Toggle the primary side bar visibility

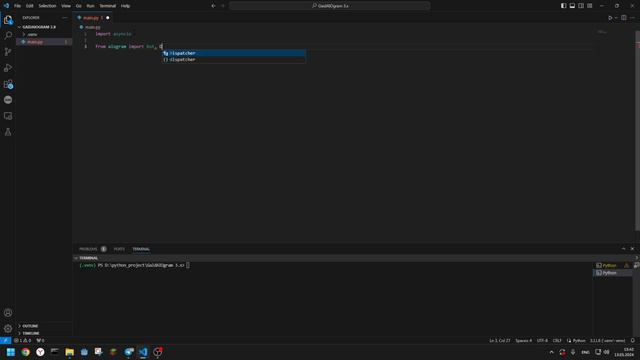[x=563, y=6]
